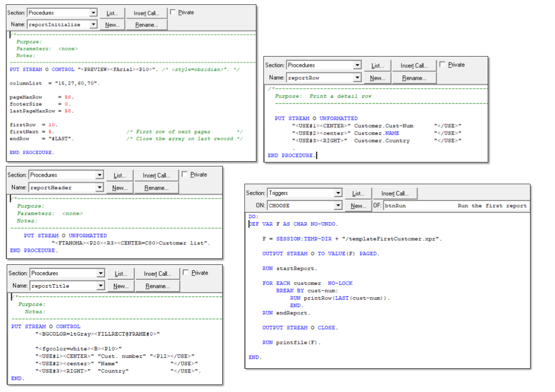This screenshot has height=392, width=555.
Task: Click 'RUN startReport.' line in trigger code
Action: [x=290, y=268]
